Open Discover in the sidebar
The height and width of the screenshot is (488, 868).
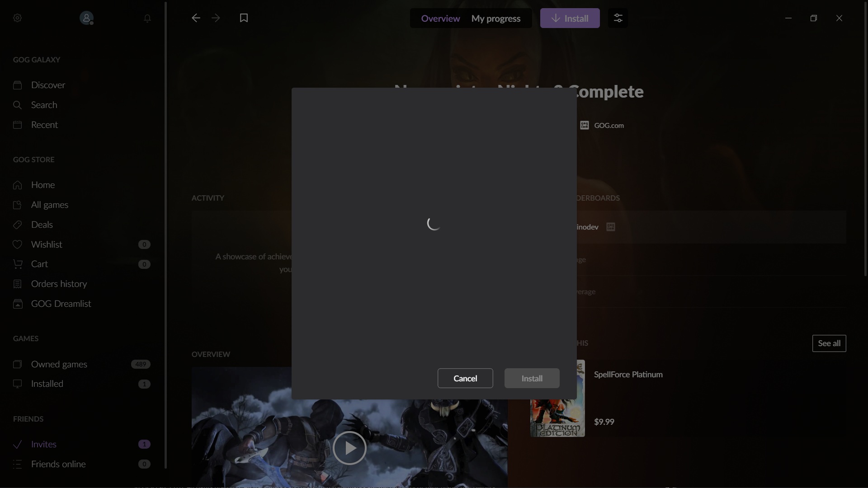[x=48, y=85]
